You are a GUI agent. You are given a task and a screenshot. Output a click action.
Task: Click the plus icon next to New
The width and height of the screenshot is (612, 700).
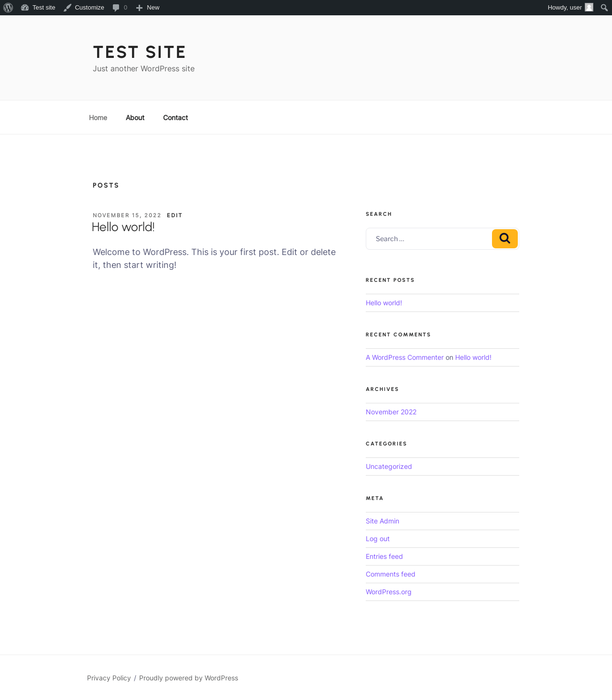[139, 8]
